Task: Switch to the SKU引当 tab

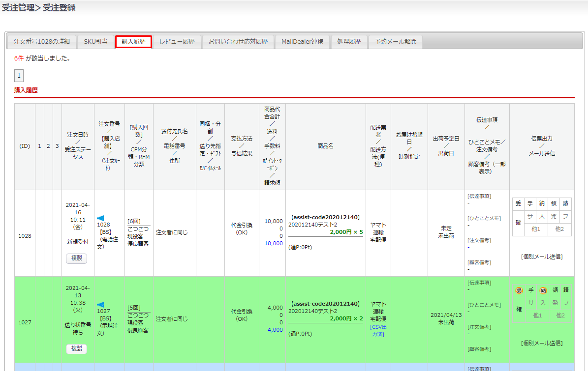Action: [x=95, y=42]
